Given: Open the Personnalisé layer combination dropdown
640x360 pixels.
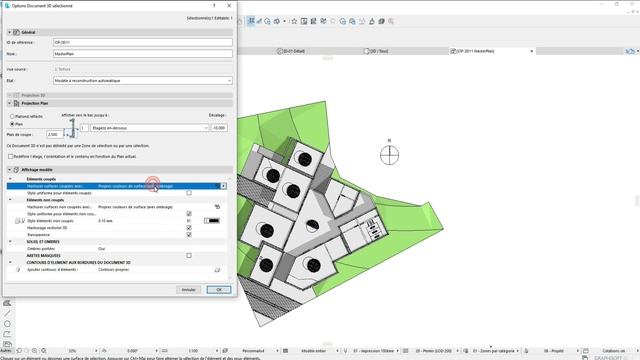Looking at the screenshot, I should tap(278, 351).
